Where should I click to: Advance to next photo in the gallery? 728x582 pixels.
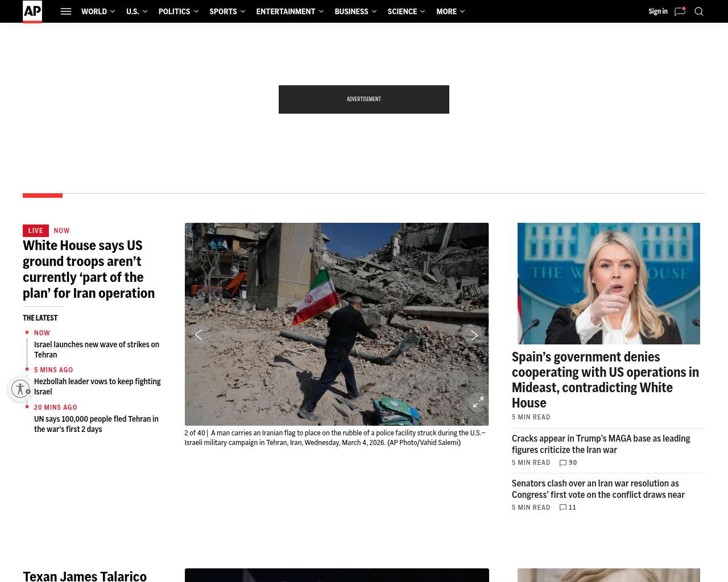[x=474, y=335]
